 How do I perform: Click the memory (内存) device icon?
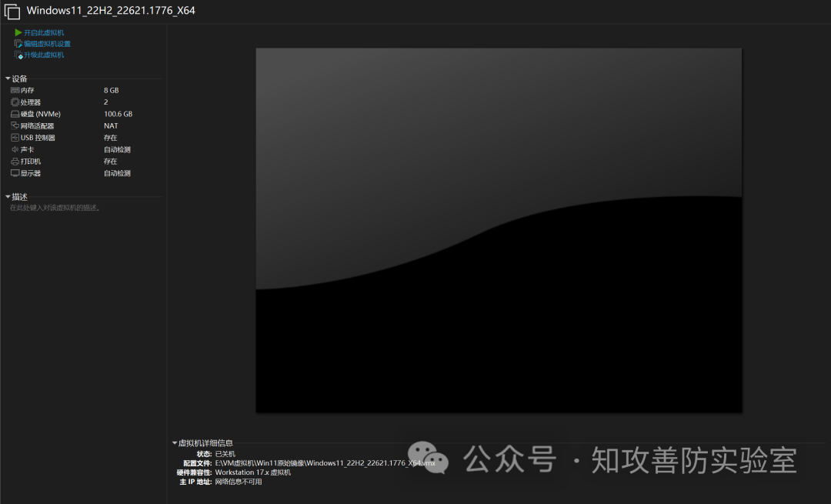(15, 90)
